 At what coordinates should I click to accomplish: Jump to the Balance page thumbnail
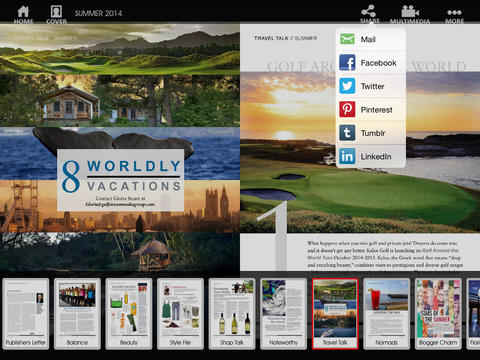pyautogui.click(x=77, y=314)
